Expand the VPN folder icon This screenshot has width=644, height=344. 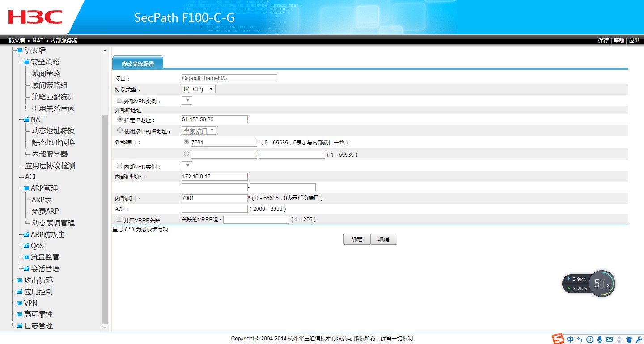click(x=20, y=303)
